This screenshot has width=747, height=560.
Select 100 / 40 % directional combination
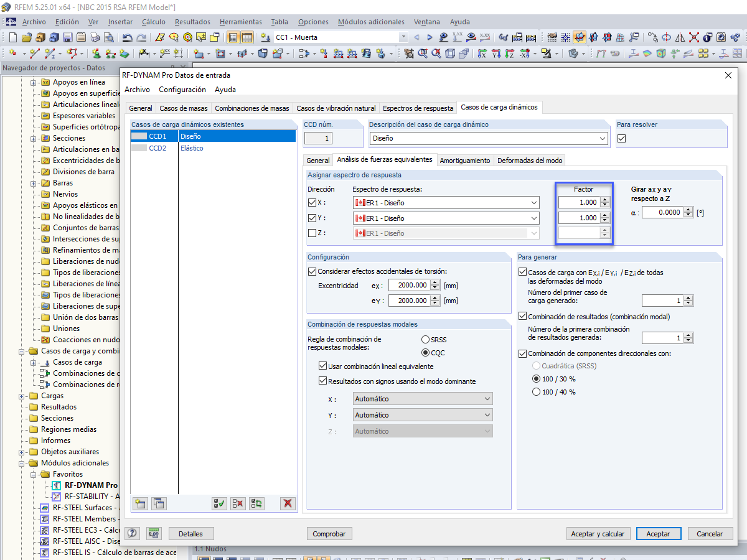click(x=536, y=392)
